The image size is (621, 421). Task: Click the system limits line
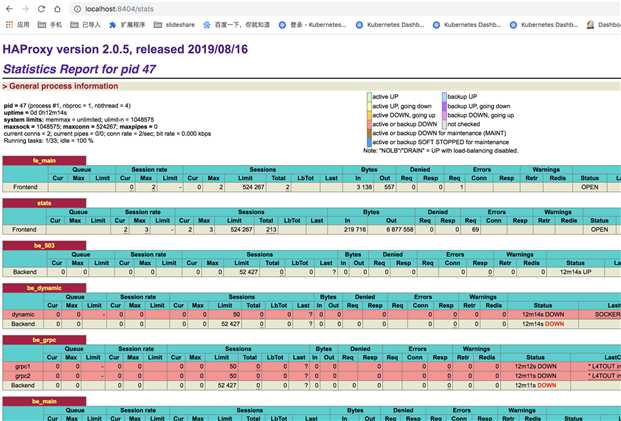click(x=79, y=120)
